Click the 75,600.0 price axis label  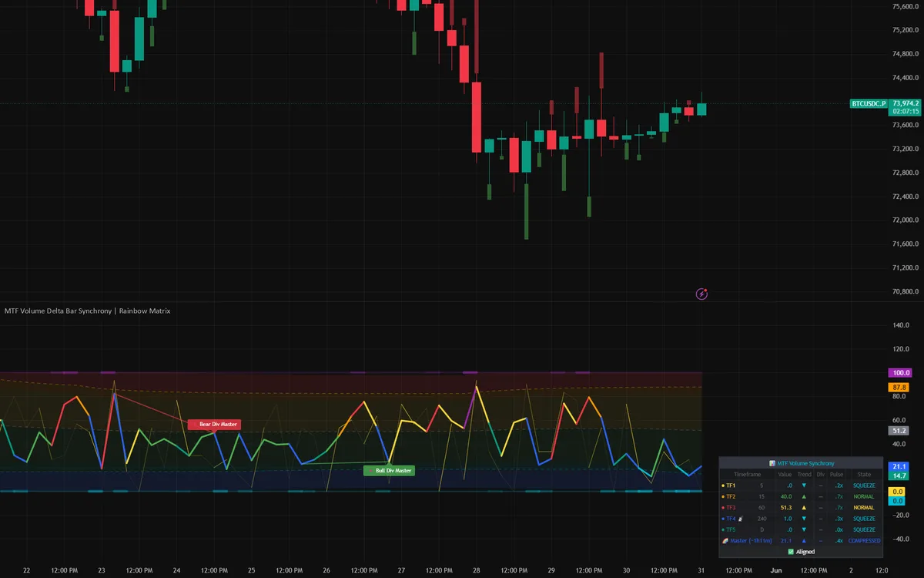[906, 6]
